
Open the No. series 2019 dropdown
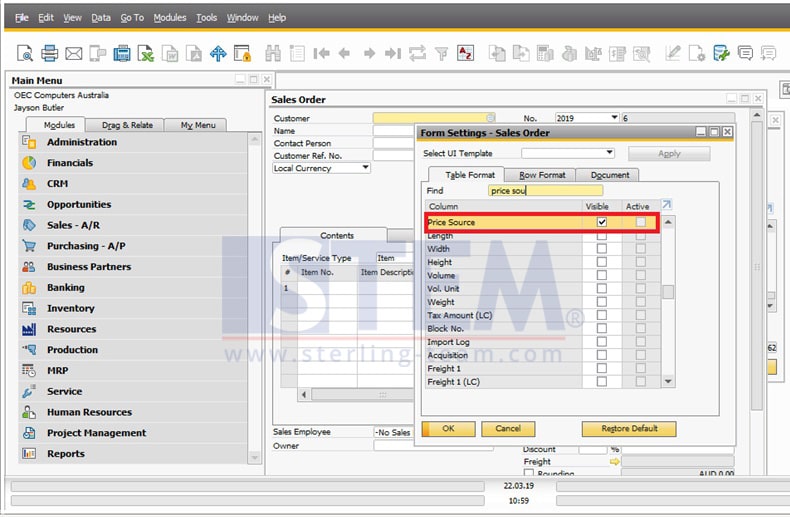tap(614, 118)
